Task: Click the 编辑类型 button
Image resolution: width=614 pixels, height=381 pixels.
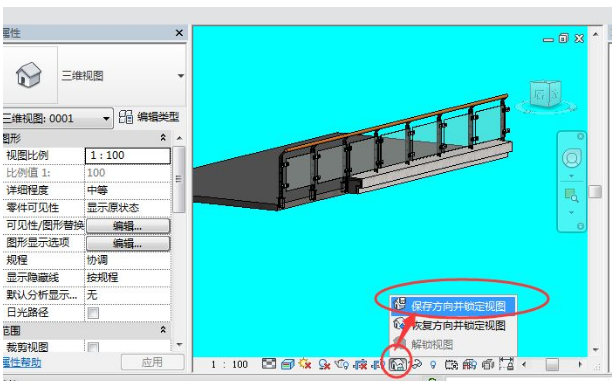Action: pyautogui.click(x=149, y=117)
